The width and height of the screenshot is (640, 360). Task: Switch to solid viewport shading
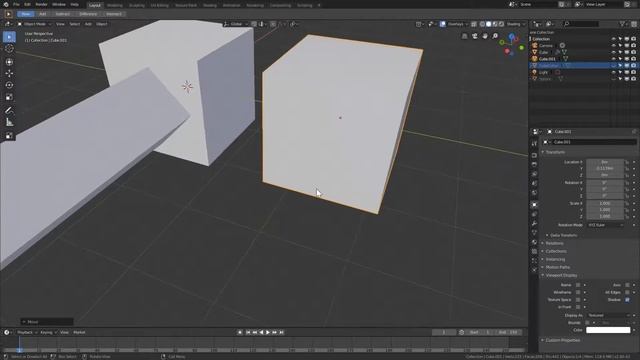[489, 24]
